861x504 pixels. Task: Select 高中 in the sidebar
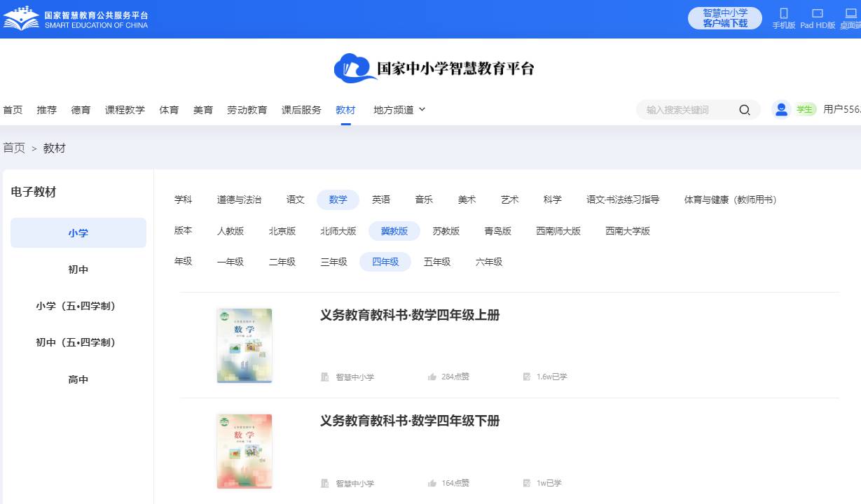(x=78, y=379)
